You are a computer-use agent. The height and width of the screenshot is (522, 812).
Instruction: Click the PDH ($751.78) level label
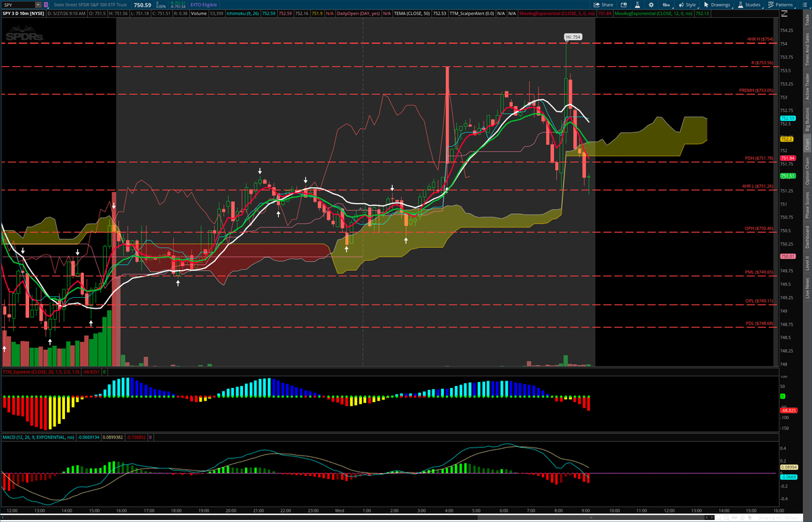point(759,158)
